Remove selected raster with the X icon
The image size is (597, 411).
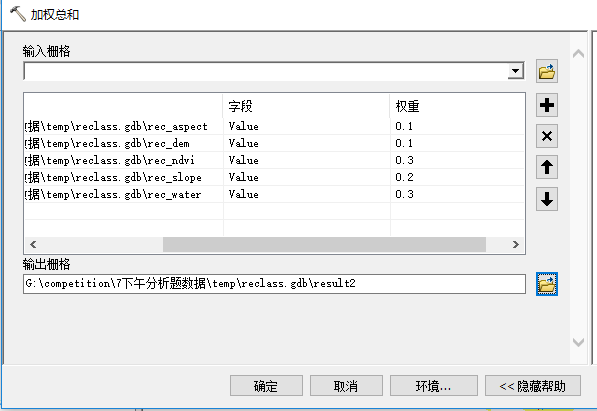click(547, 136)
